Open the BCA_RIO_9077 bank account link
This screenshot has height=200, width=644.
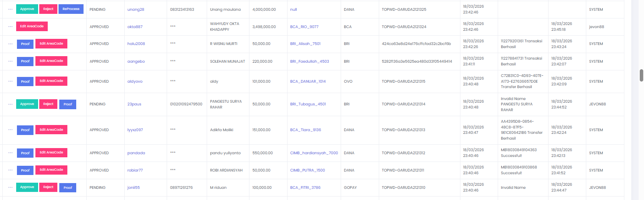[x=304, y=27]
